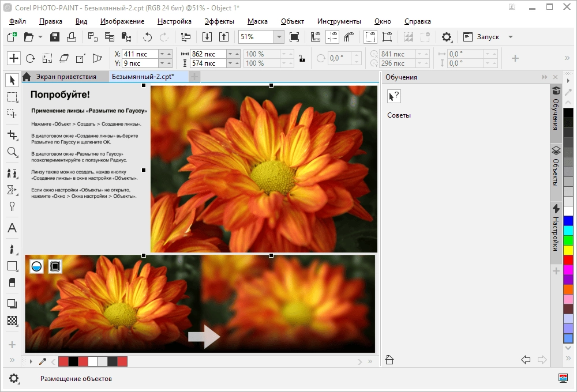Activate the Zoom magnifier tool
577x392 pixels.
click(x=12, y=152)
